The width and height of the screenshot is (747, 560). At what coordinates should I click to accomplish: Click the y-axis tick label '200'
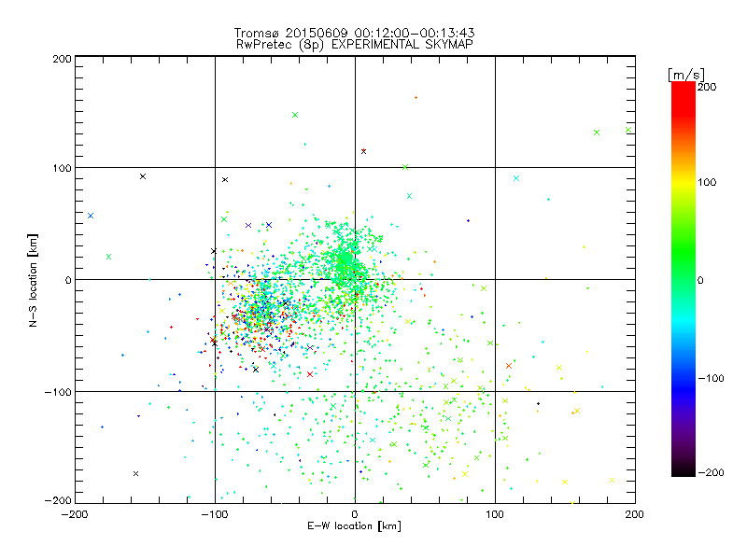click(63, 59)
